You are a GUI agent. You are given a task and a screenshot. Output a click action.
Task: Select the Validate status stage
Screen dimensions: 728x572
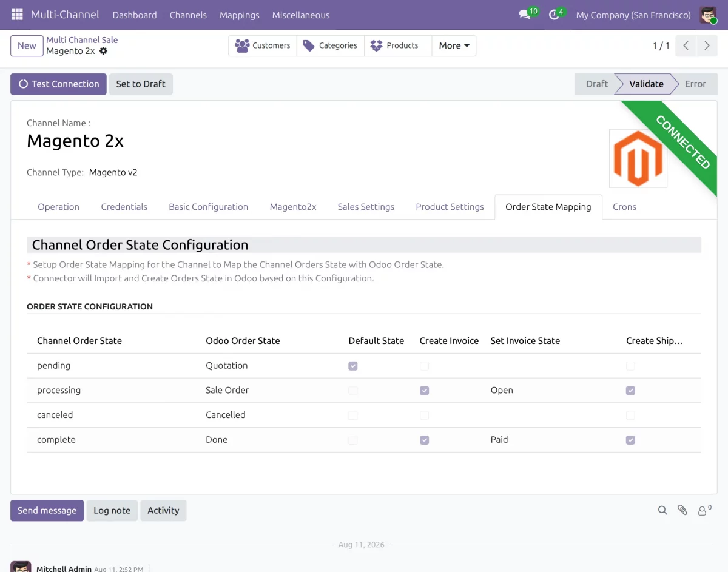pyautogui.click(x=646, y=84)
